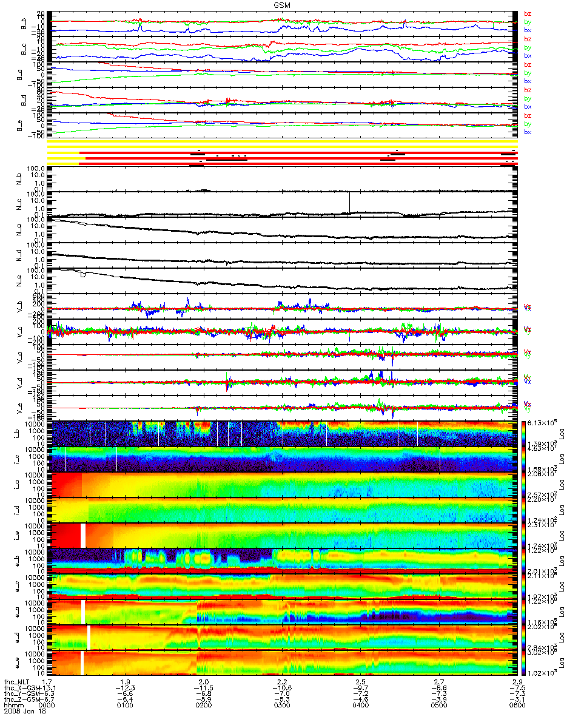The image size is (564, 728).
Task: Select the e_a electron spectrogram label
Action: (18, 612)
